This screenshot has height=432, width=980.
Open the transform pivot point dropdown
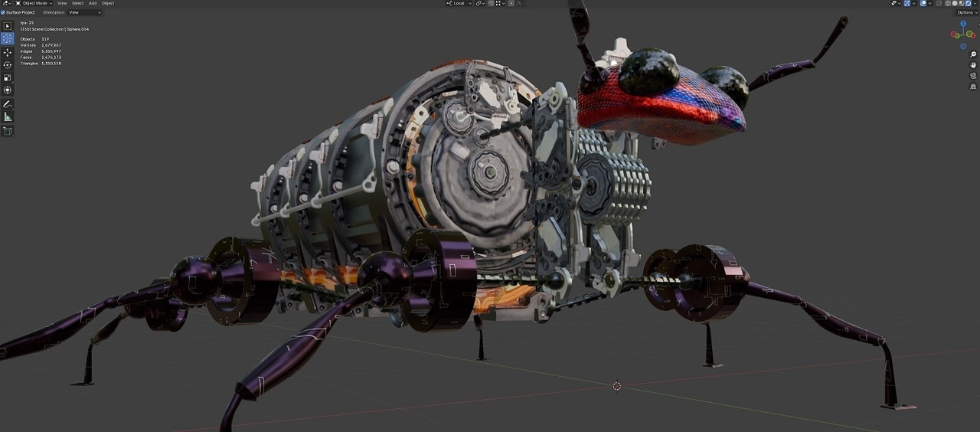(x=481, y=3)
